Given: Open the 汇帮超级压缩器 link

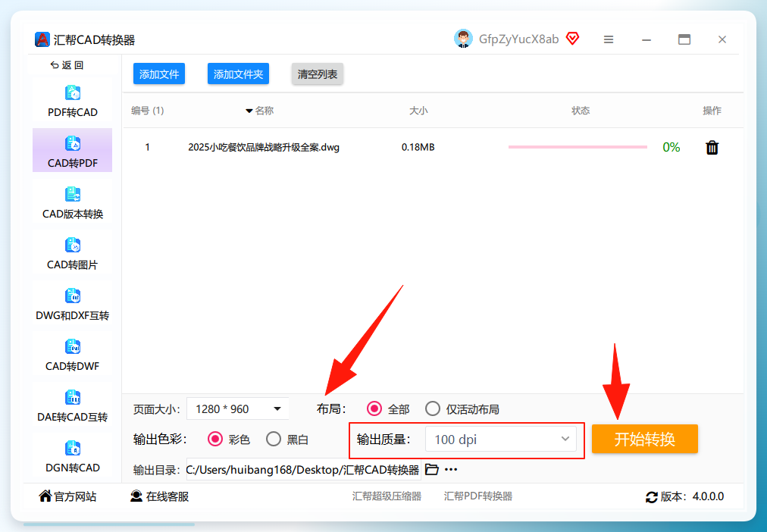Looking at the screenshot, I should click(387, 496).
